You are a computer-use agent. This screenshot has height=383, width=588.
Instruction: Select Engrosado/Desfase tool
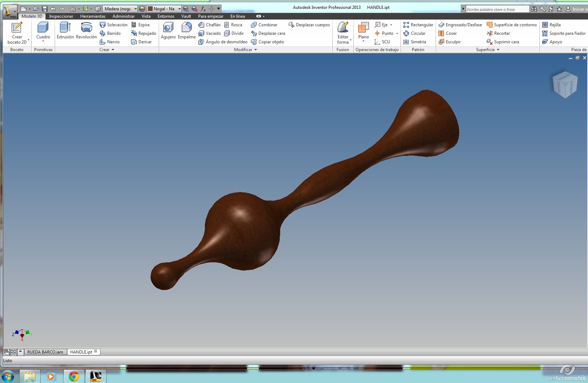[460, 25]
